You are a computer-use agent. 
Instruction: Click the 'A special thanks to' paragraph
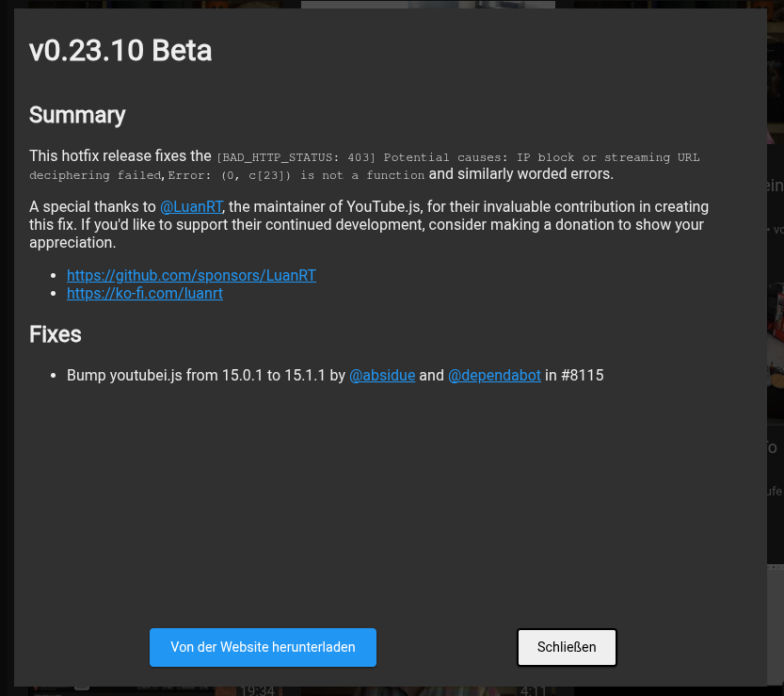(x=369, y=225)
